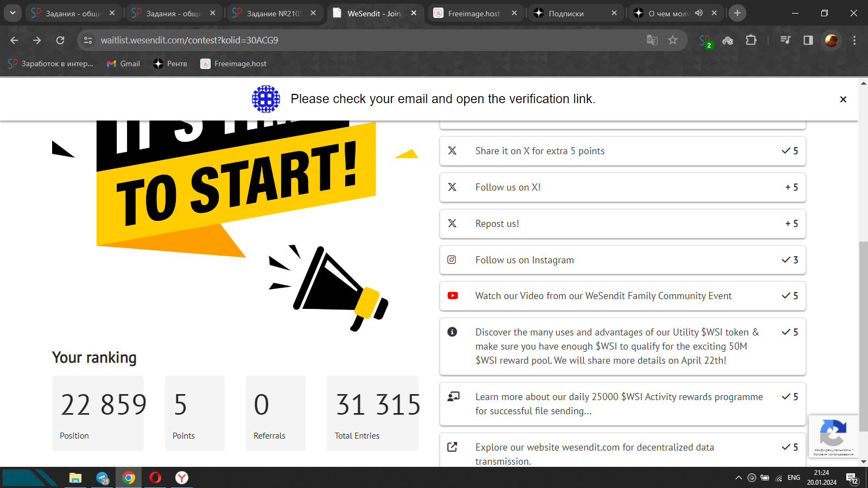The image size is (868, 488).
Task: Click the 22 859 Position value
Action: coord(104,405)
